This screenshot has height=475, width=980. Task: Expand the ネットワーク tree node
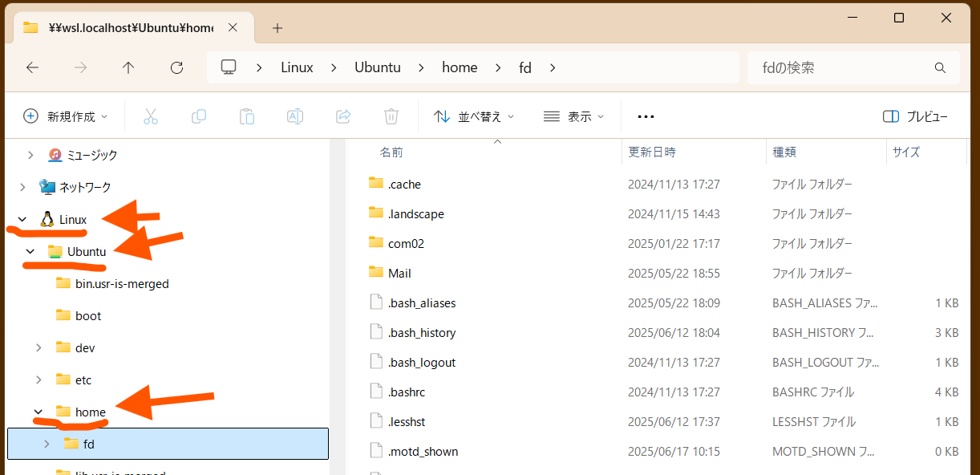(x=22, y=187)
